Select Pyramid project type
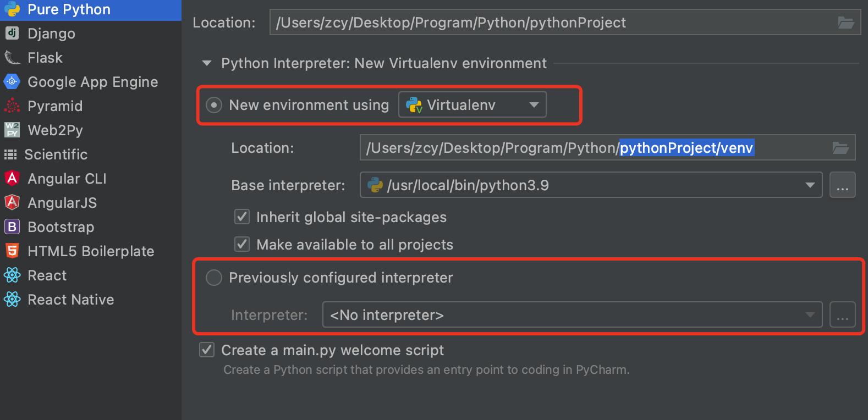This screenshot has width=868, height=420. (91, 106)
